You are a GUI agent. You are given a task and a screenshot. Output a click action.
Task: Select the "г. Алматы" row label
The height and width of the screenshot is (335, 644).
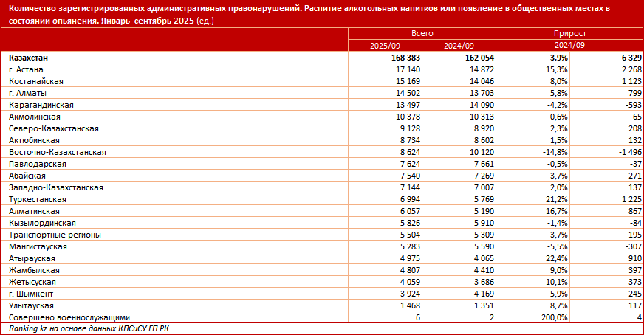coord(29,93)
